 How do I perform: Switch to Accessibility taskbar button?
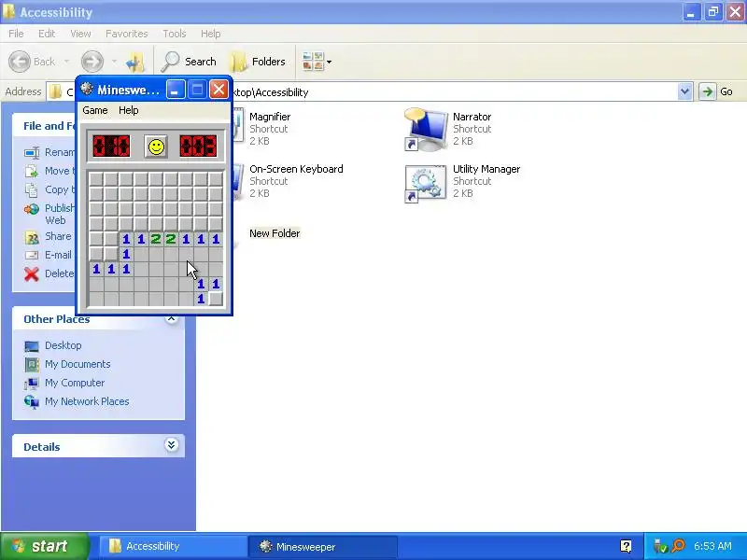[173, 546]
